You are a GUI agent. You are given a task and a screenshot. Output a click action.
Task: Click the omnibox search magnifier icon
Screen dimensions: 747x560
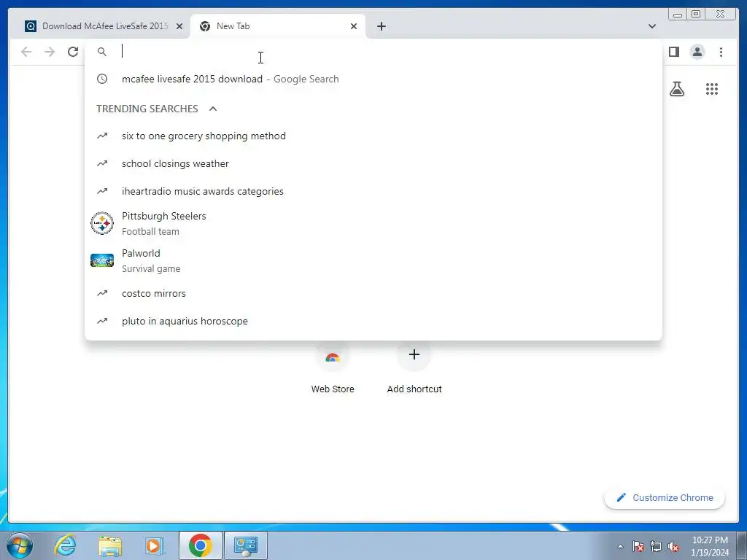click(x=102, y=52)
